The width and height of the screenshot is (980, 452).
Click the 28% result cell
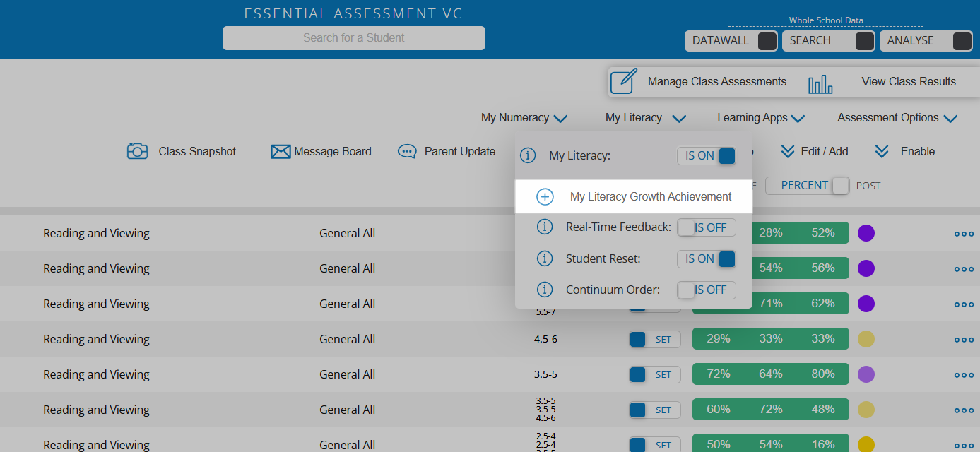click(771, 233)
